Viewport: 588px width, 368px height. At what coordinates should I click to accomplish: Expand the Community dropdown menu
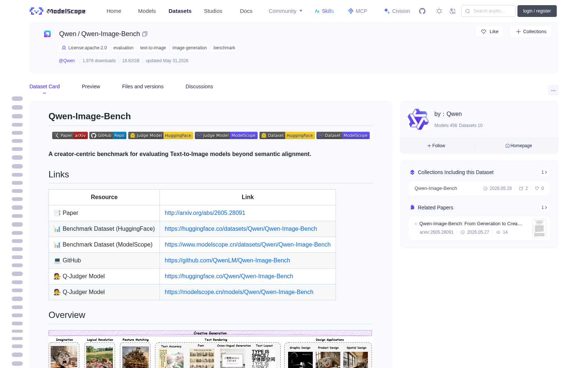tap(286, 11)
